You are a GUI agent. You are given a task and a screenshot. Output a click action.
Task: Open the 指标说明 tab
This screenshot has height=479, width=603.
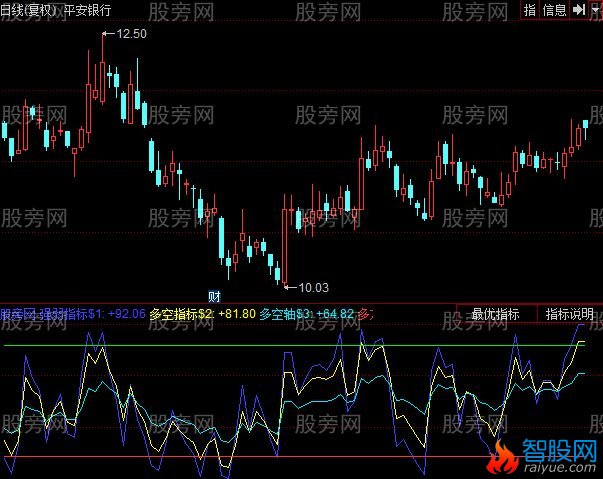[x=570, y=314]
